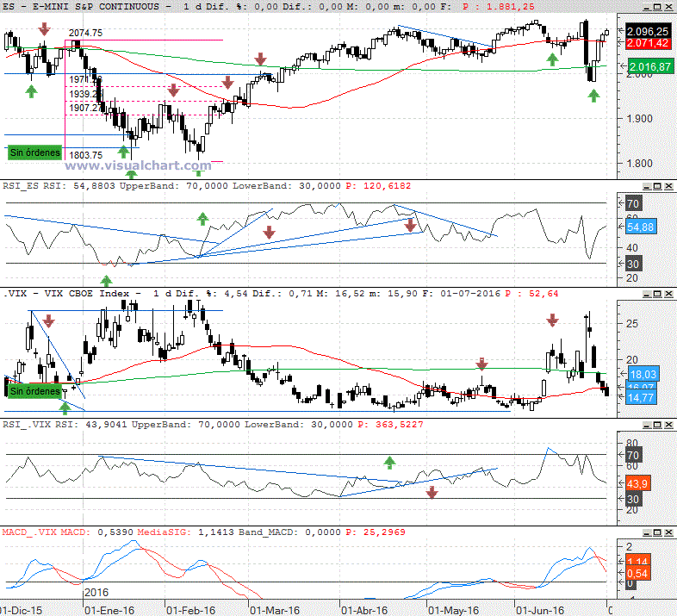Click the orange 43,9 RSI VIX tag
The width and height of the screenshot is (677, 616).
point(637,484)
